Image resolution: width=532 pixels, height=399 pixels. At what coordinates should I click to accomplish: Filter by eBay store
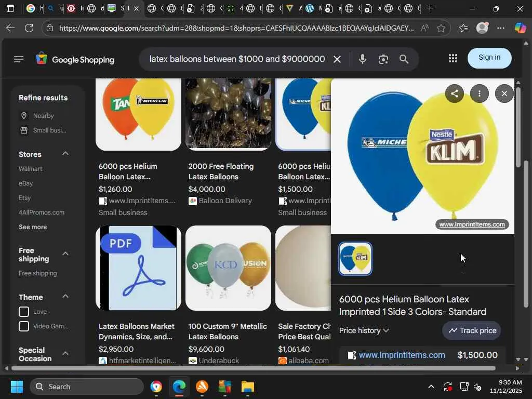click(25, 183)
